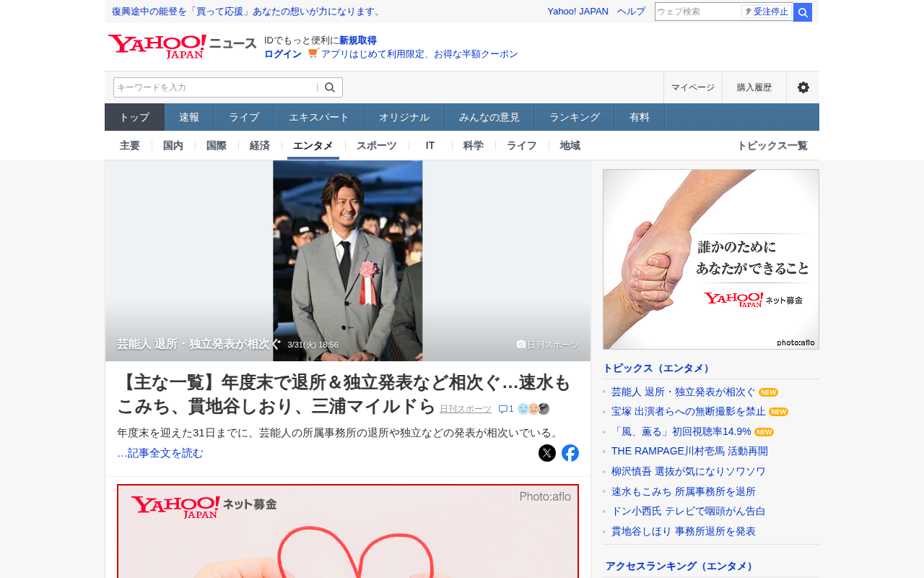Share article on X
The width and height of the screenshot is (924, 578).
click(547, 453)
